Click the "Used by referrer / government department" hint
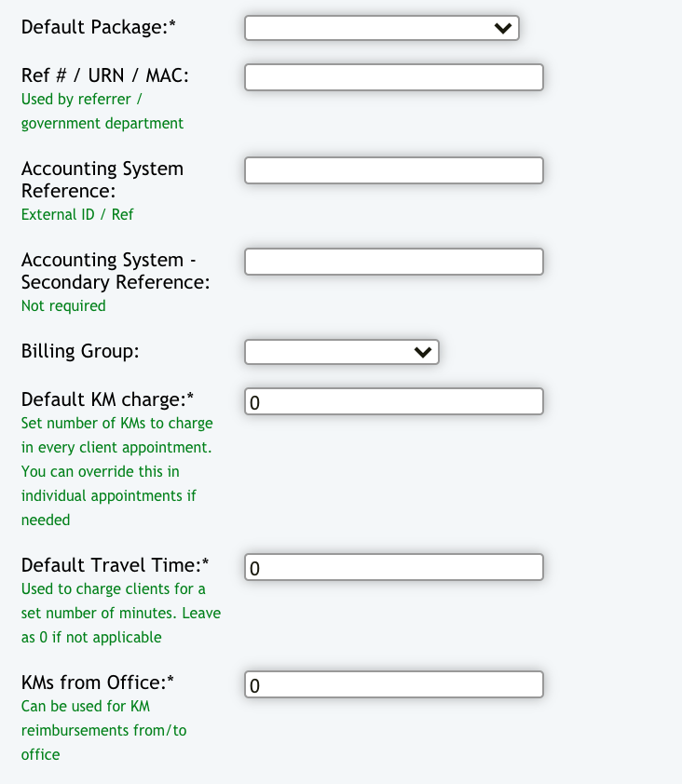 (102, 111)
